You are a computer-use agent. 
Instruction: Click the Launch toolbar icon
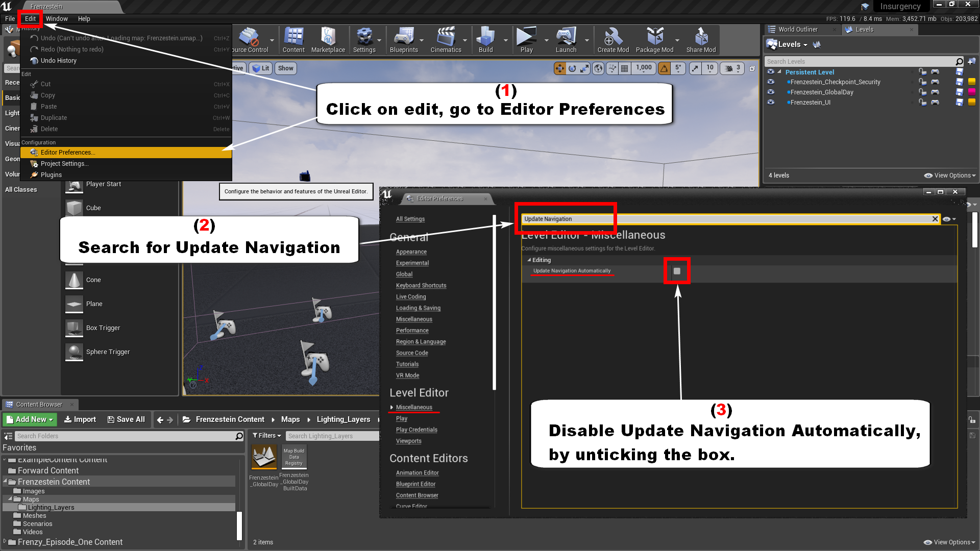pos(566,40)
